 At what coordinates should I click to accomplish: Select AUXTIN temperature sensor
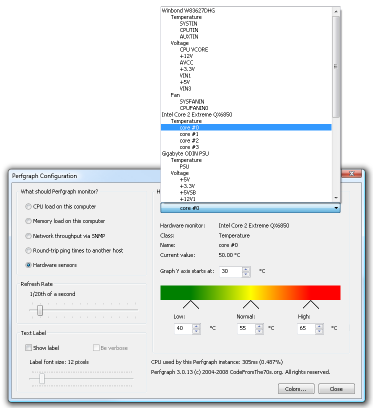pyautogui.click(x=189, y=37)
